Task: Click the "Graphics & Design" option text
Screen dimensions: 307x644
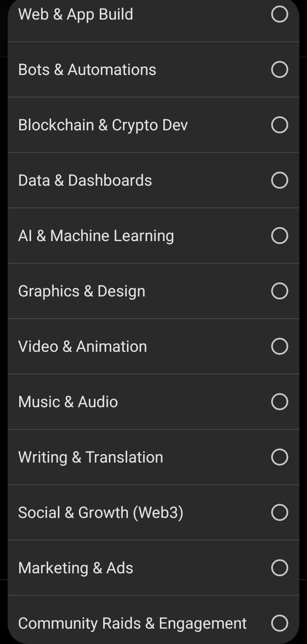Action: pyautogui.click(x=82, y=291)
